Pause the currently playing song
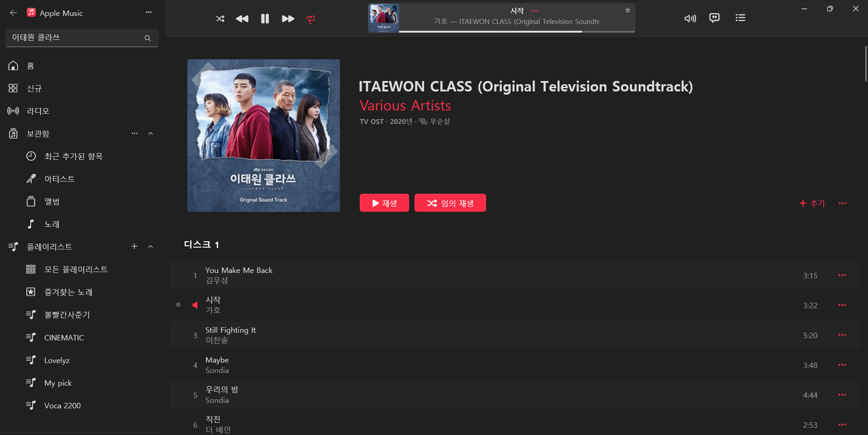This screenshot has width=868, height=435. tap(265, 19)
